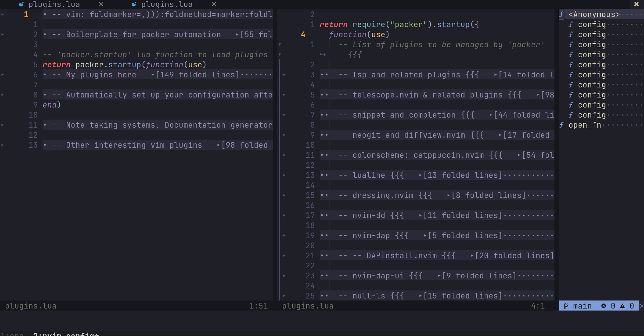
Task: Select the open_fn symbol in the outline
Action: tap(585, 125)
